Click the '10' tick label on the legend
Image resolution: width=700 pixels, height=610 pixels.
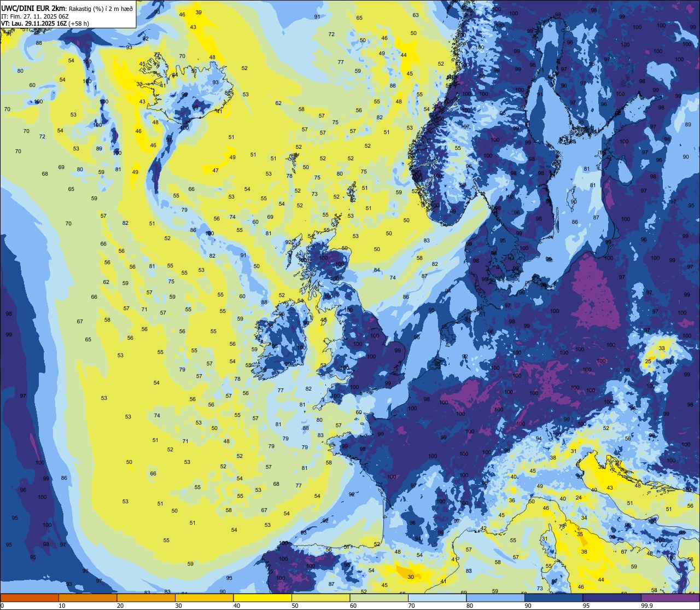62,606
